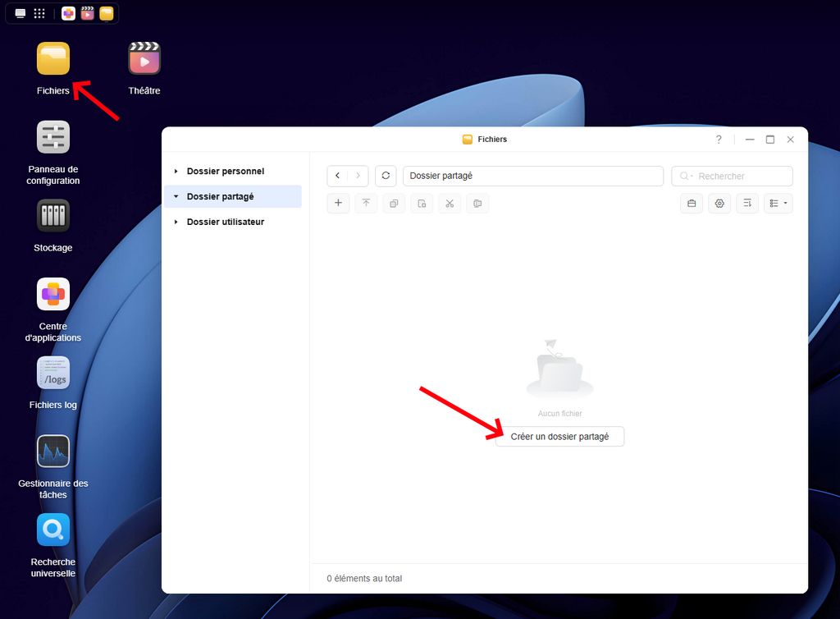Click Créer un dossier partagé button

click(559, 437)
